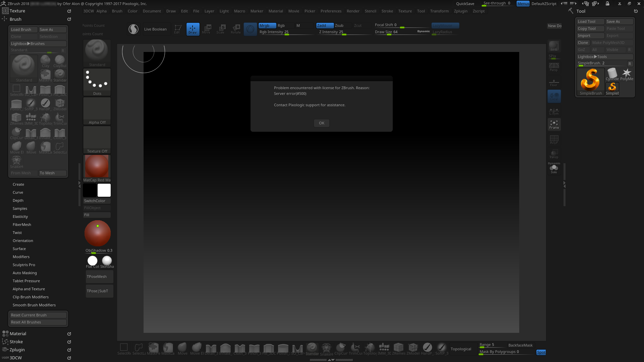The width and height of the screenshot is (644, 362).
Task: Open Lightbox Brushes button
Action: pos(38,44)
